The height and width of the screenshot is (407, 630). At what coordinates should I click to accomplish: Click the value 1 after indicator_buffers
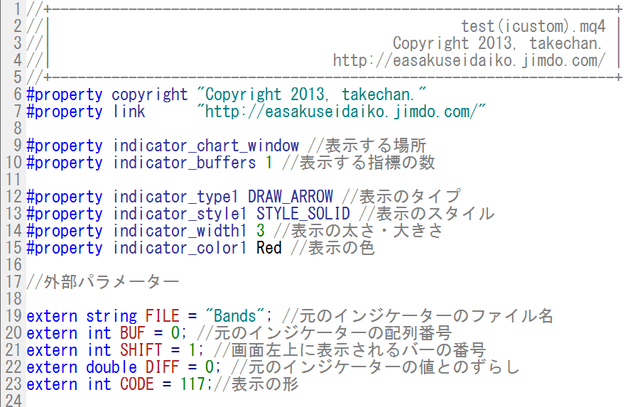coord(269,163)
